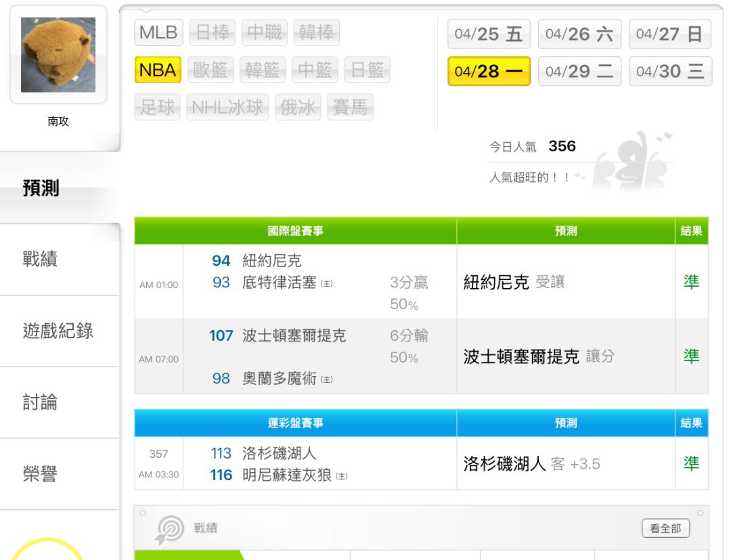Open the 南攻 profile avatar picture
This screenshot has width=731, height=560.
tap(58, 55)
